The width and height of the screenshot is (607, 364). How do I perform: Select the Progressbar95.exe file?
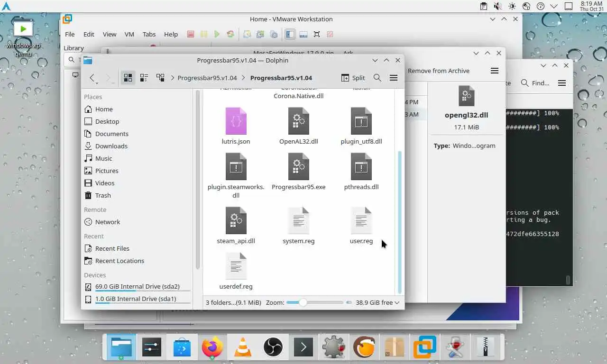299,171
